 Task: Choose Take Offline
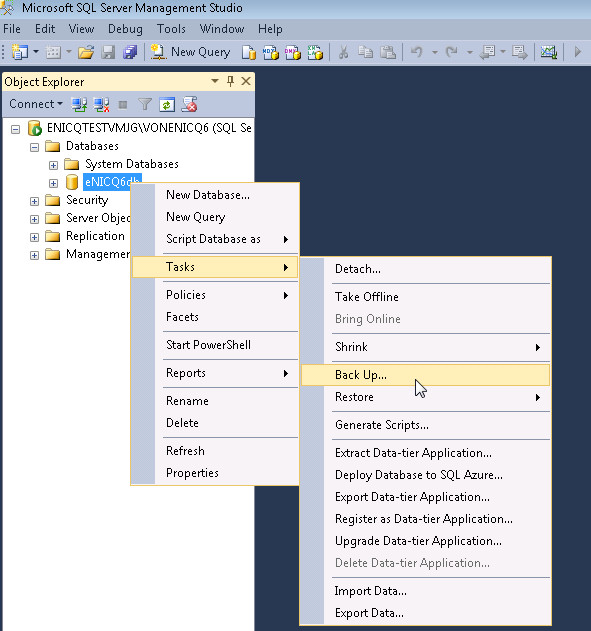(426, 297)
